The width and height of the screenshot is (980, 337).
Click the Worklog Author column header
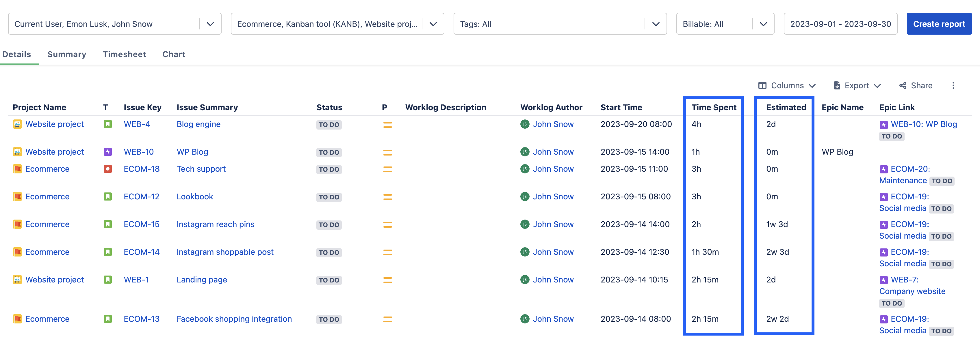(x=551, y=108)
